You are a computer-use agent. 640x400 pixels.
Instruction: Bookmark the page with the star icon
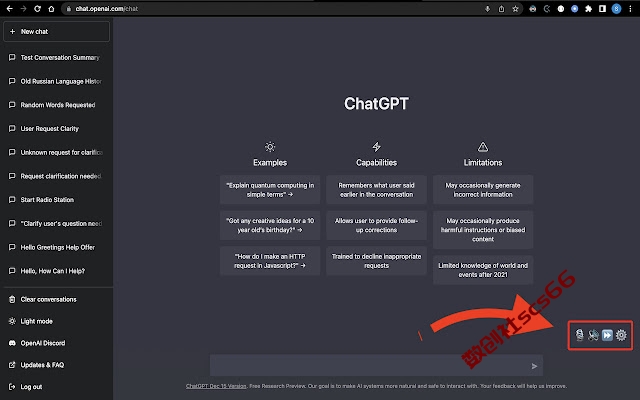(515, 9)
